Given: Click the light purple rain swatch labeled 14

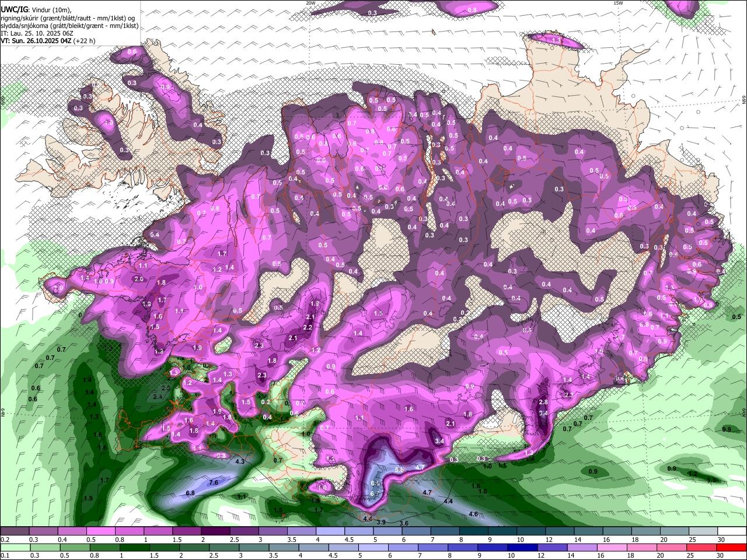Looking at the screenshot, I should point(582,547).
